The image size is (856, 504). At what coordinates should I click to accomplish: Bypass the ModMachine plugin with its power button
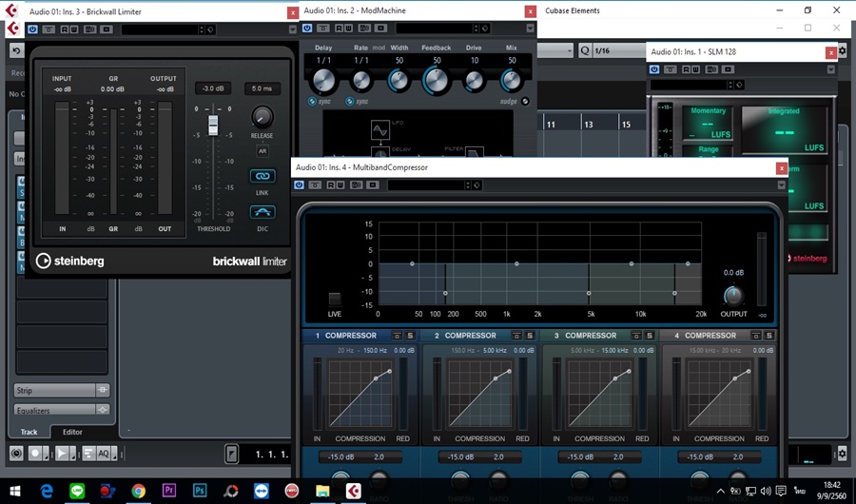point(307,28)
